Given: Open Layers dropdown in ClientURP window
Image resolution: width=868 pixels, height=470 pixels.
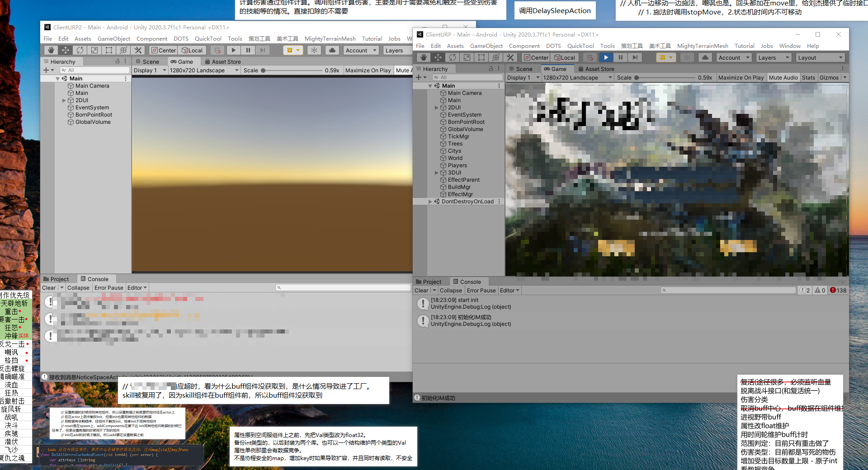Looking at the screenshot, I should [774, 57].
